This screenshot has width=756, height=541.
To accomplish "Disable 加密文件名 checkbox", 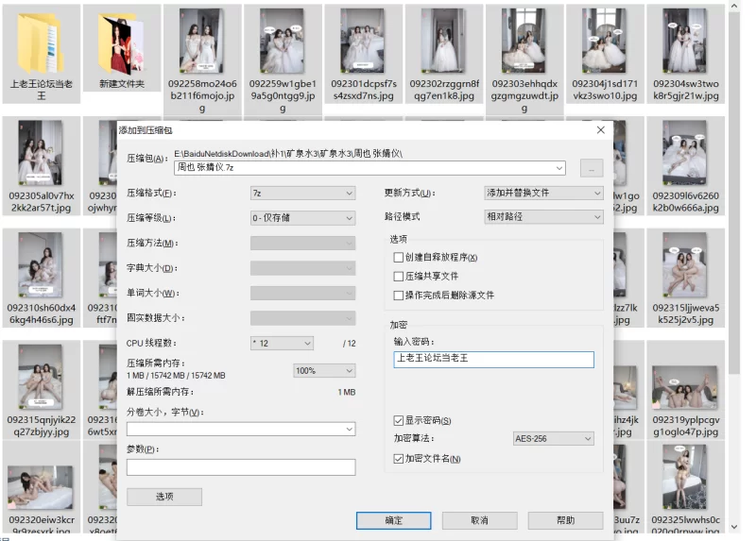I will click(x=398, y=459).
